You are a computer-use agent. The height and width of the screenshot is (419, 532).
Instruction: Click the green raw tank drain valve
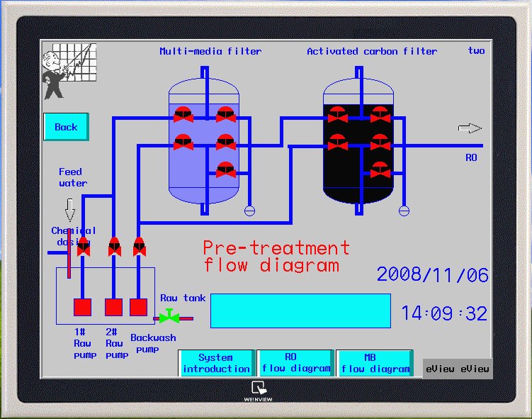coord(169,316)
